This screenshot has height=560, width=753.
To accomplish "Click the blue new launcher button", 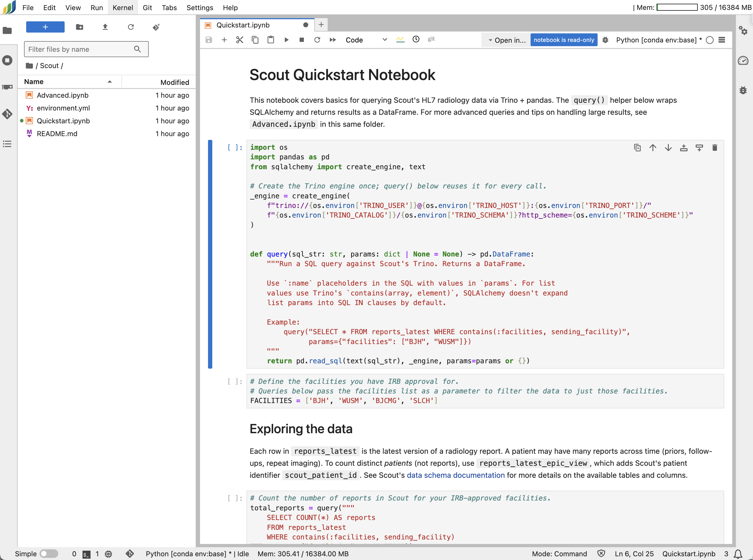I will pyautogui.click(x=45, y=27).
